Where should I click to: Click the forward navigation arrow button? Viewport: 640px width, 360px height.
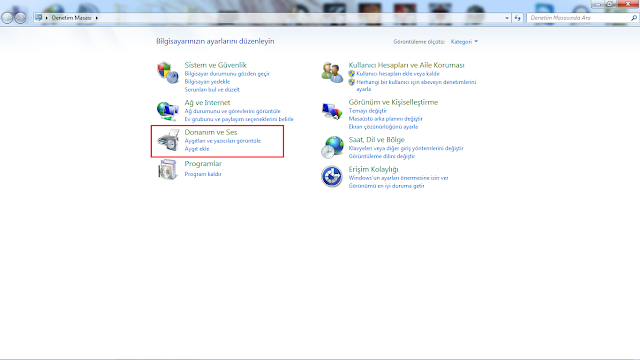click(20, 18)
